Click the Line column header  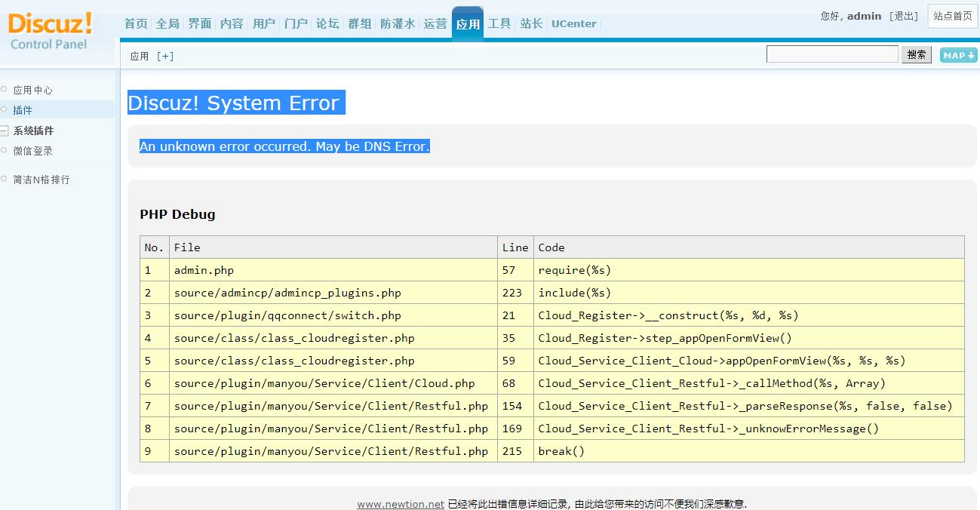[515, 247]
